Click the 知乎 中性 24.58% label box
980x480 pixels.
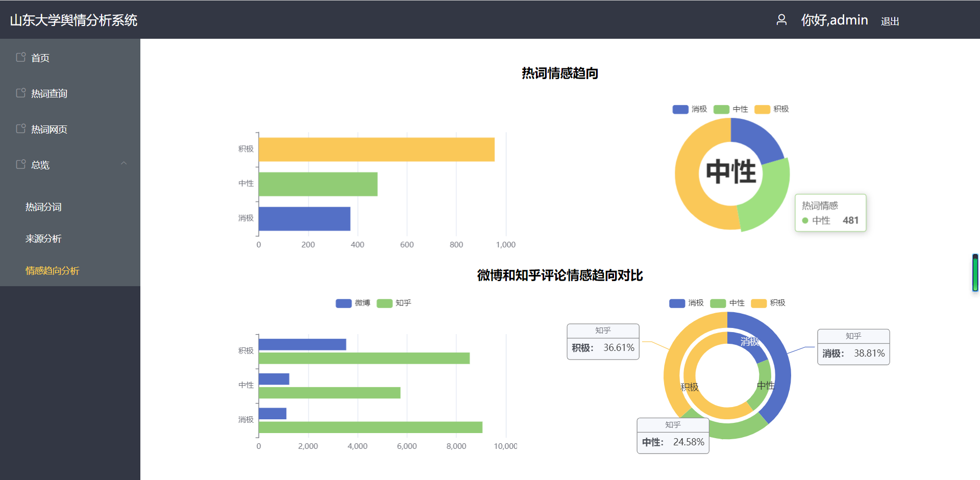(x=673, y=436)
